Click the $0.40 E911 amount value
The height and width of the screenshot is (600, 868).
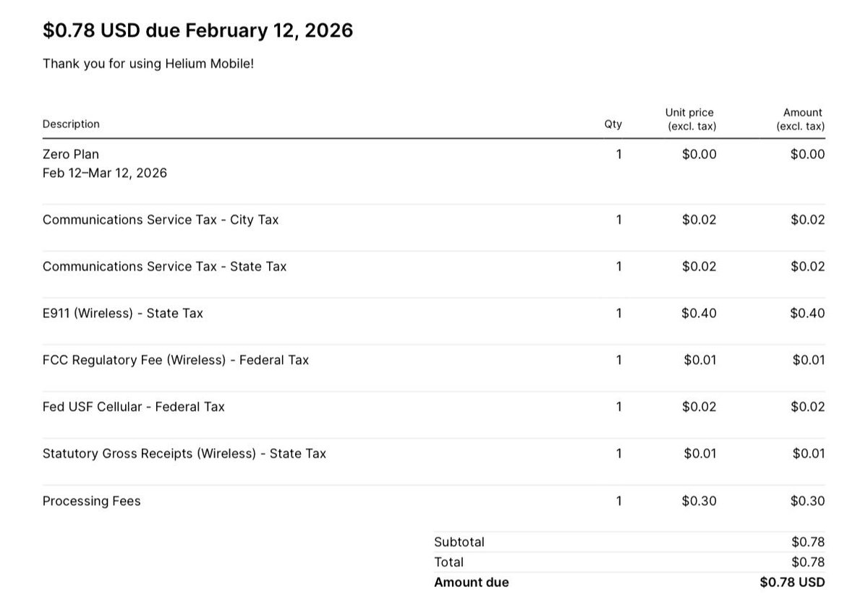(x=807, y=313)
